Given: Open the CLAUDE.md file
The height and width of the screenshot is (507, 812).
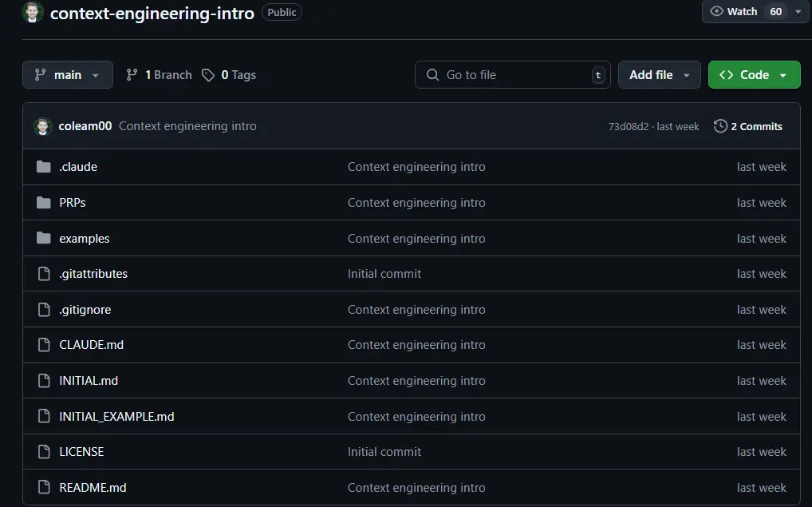Looking at the screenshot, I should pyautogui.click(x=91, y=345).
